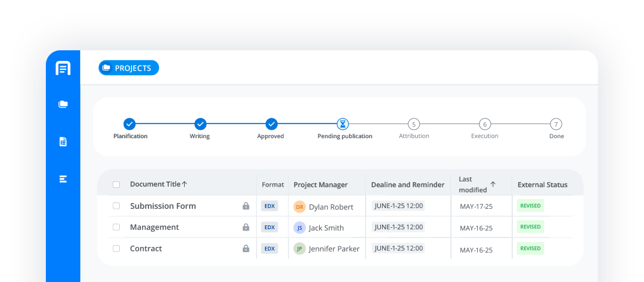Click the lock icon on Management row
The image size is (644, 282).
tap(246, 227)
